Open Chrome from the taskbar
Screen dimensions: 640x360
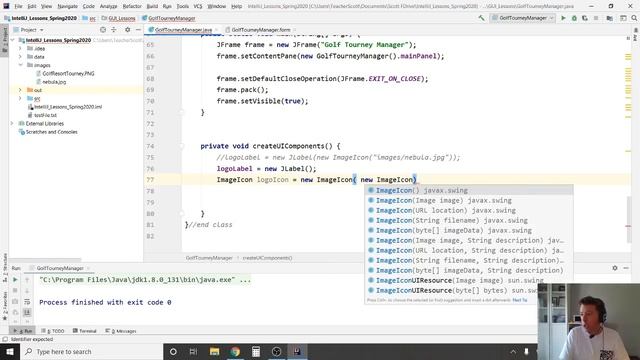tap(235, 351)
